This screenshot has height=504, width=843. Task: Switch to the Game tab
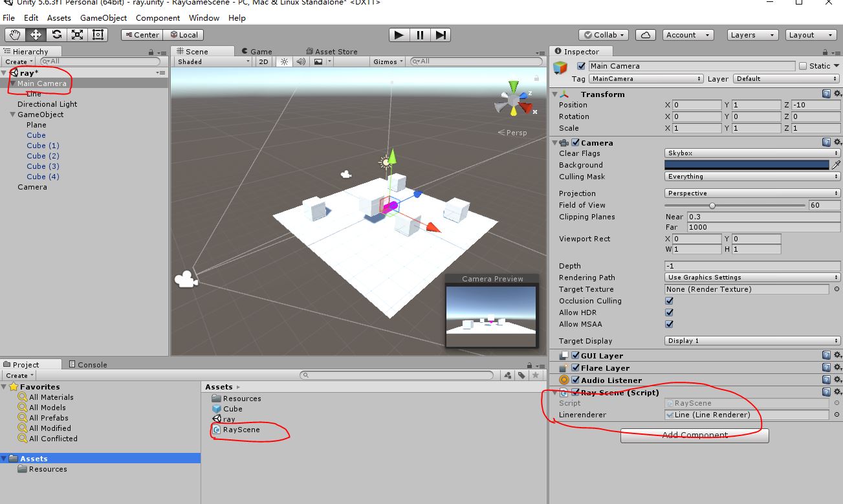tap(257, 51)
